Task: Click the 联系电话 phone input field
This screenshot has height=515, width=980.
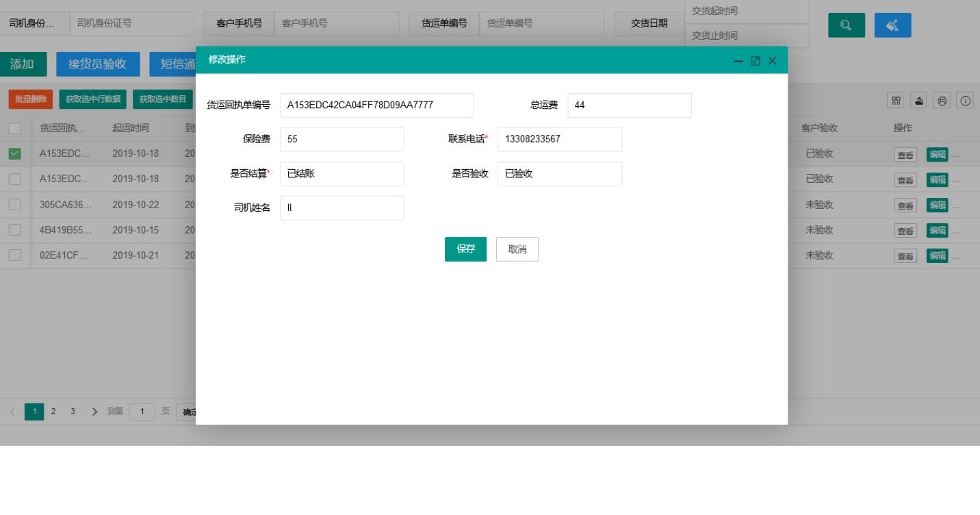Action: [560, 140]
